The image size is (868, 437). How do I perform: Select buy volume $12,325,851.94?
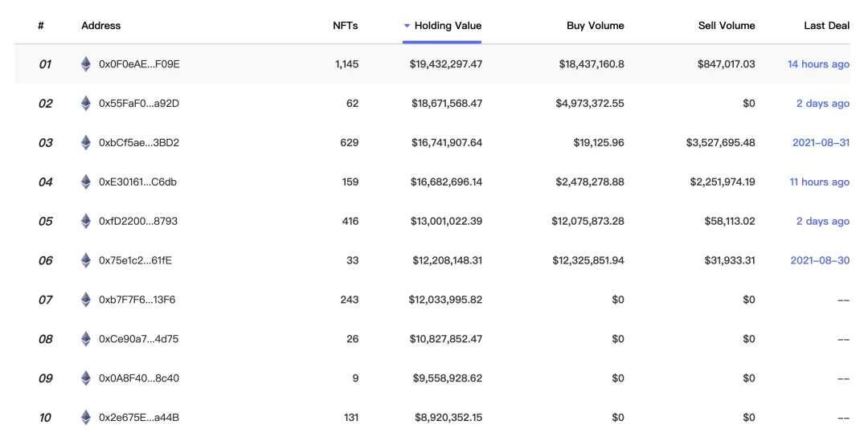tap(588, 260)
